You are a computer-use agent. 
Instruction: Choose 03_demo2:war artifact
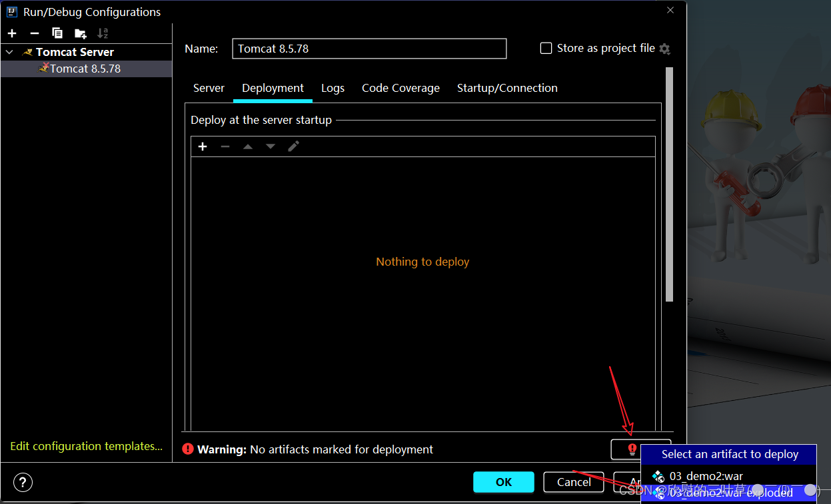tap(728, 476)
